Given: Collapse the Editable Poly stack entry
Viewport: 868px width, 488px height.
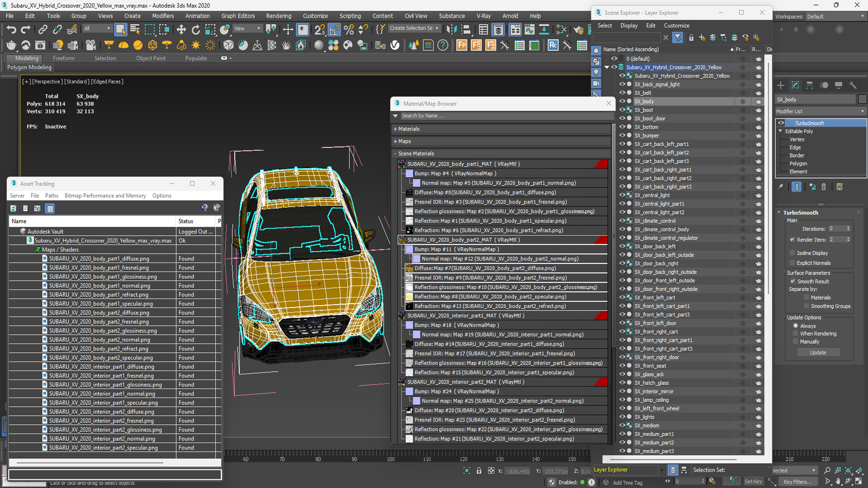Looking at the screenshot, I should click(780, 131).
